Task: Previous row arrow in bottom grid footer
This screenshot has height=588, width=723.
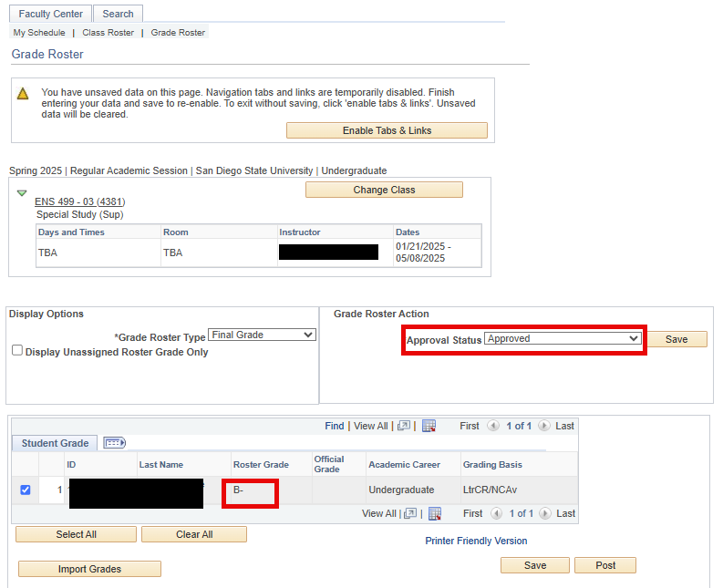Action: pos(496,513)
